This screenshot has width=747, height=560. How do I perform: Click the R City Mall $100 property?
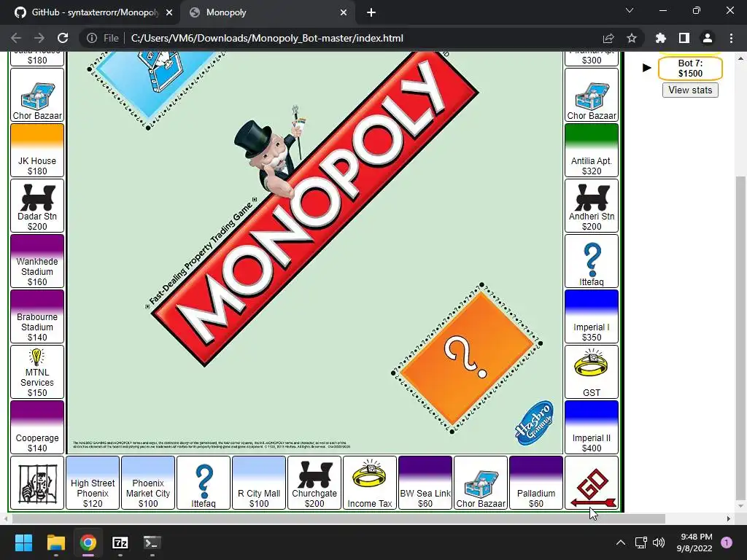[x=259, y=483]
